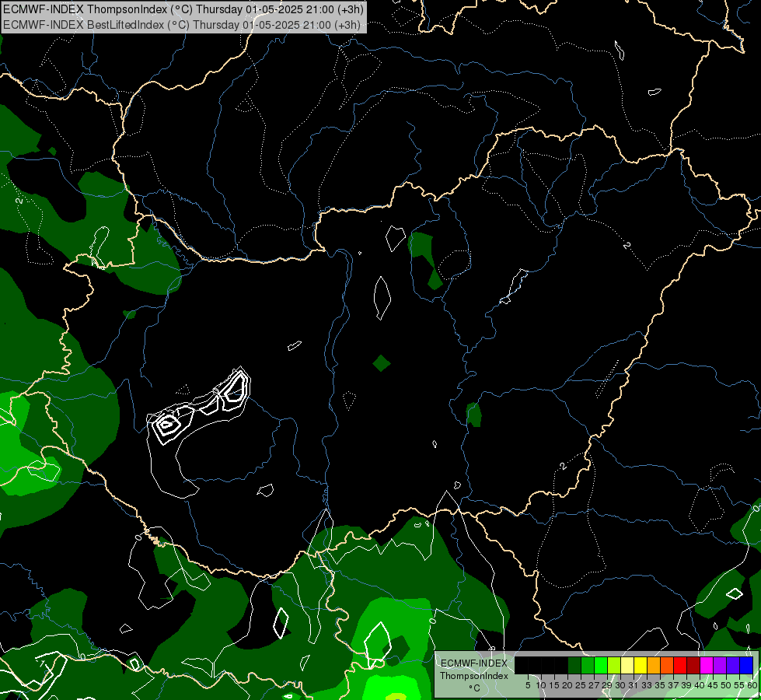The height and width of the screenshot is (700, 761).
Task: Click the legend tick value 50
Action: (x=727, y=685)
